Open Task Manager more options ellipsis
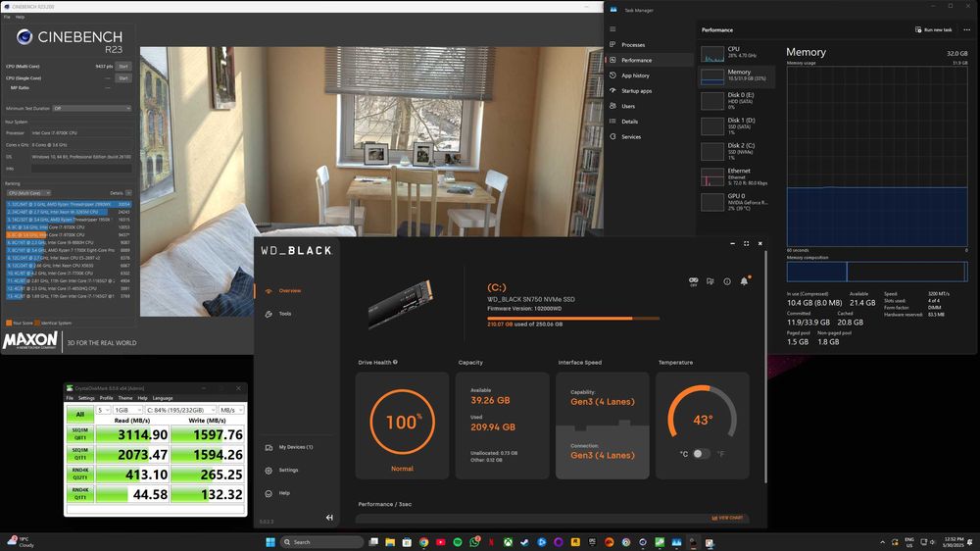The image size is (980, 551). (967, 29)
